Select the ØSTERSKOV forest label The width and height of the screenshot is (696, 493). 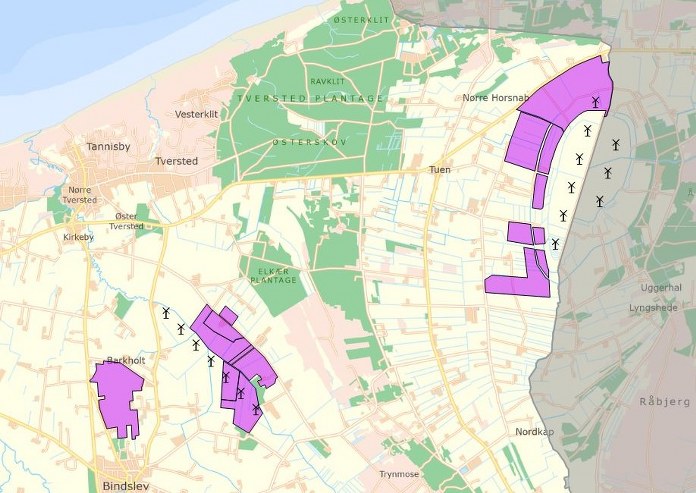310,142
